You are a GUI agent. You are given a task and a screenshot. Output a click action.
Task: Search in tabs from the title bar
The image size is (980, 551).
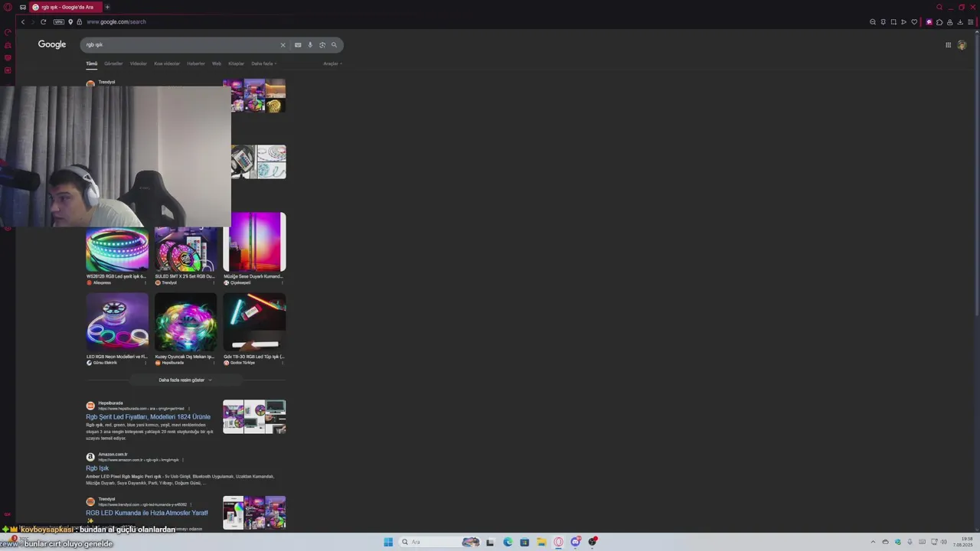coord(939,7)
